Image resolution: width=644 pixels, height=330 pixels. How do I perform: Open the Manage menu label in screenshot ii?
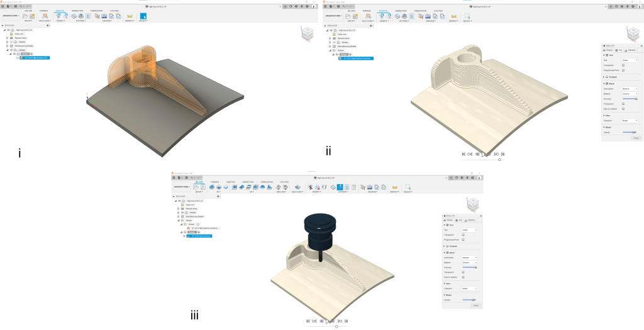click(x=430, y=21)
